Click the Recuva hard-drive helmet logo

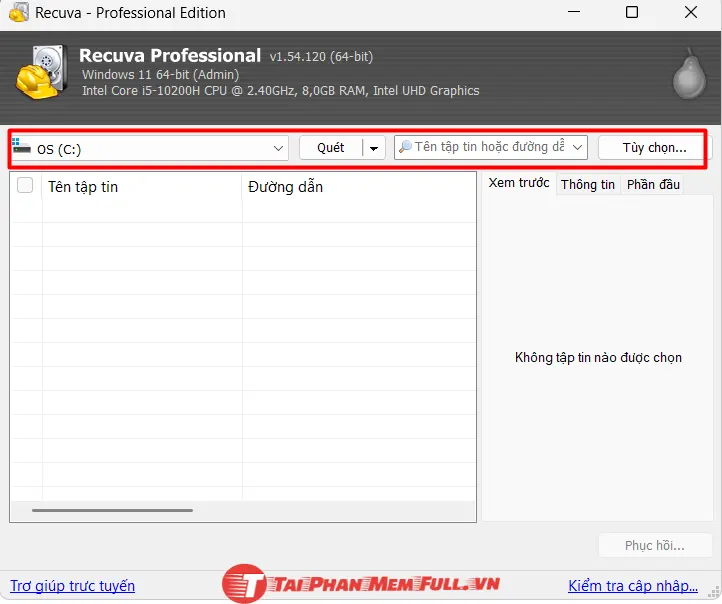[x=41, y=72]
